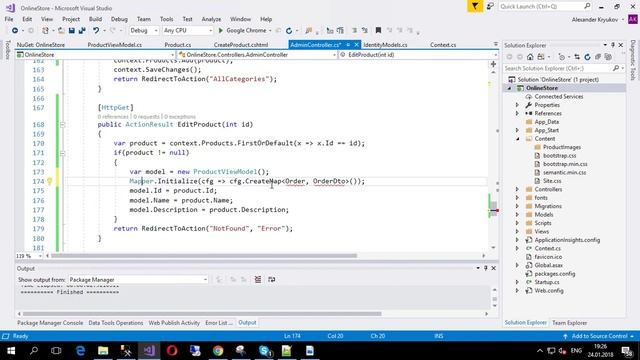Collapse the EditProduct method outline at line 168
Screen dimensions: 640x360
tap(62, 124)
